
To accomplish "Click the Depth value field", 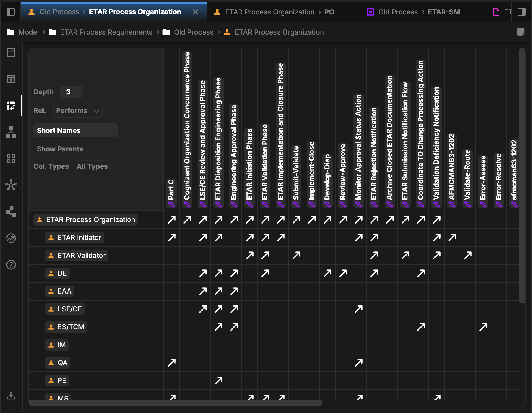I will click(71, 92).
